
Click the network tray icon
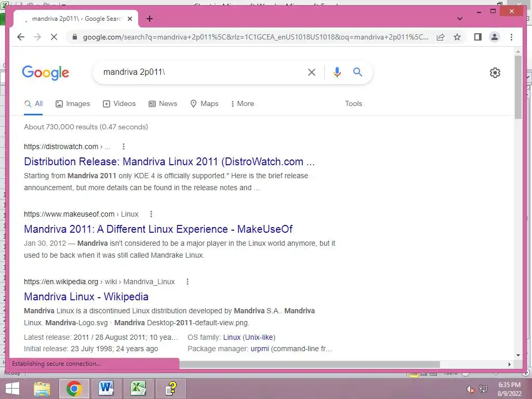483,389
